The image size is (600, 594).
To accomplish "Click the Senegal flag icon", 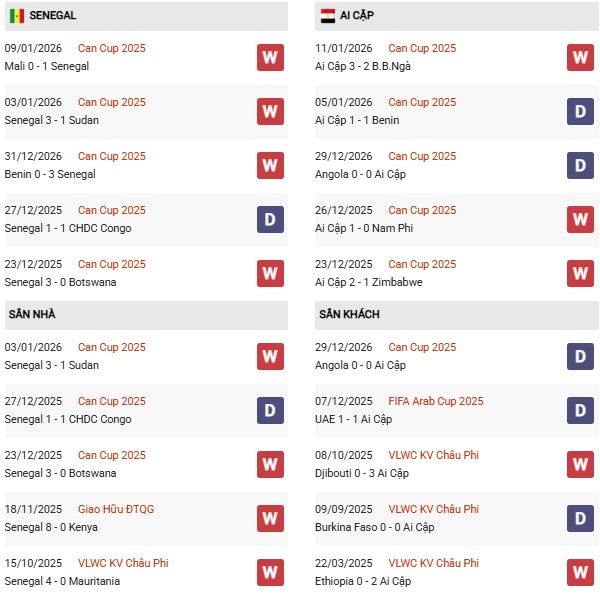I will click(17, 16).
